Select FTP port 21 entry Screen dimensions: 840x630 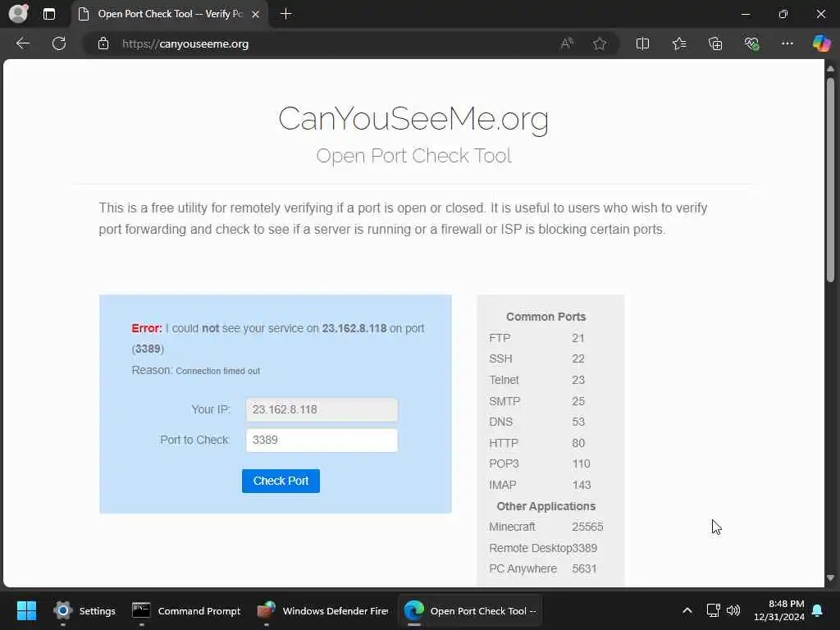coord(536,338)
